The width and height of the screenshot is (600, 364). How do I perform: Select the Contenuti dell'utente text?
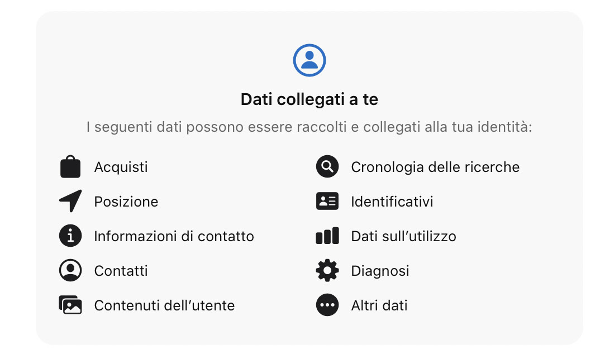pyautogui.click(x=164, y=305)
